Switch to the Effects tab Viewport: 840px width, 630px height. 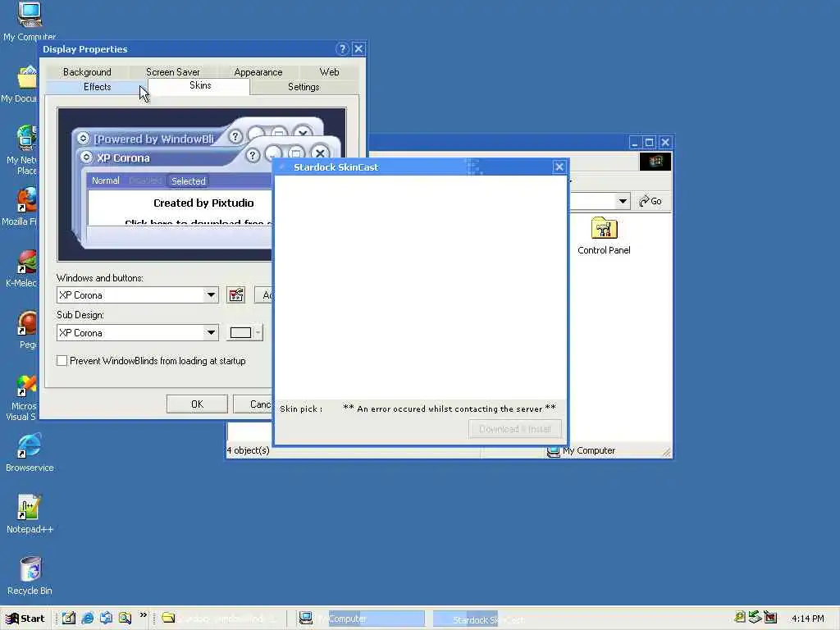97,87
